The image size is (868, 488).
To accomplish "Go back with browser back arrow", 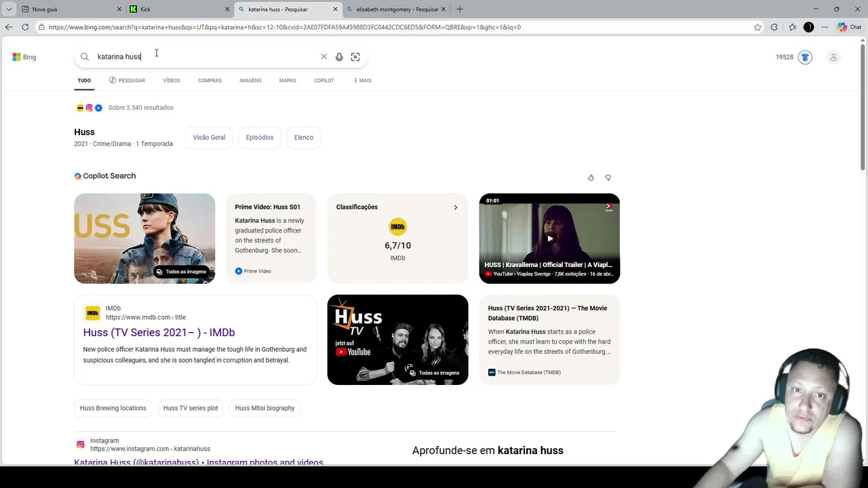I will 9,27.
